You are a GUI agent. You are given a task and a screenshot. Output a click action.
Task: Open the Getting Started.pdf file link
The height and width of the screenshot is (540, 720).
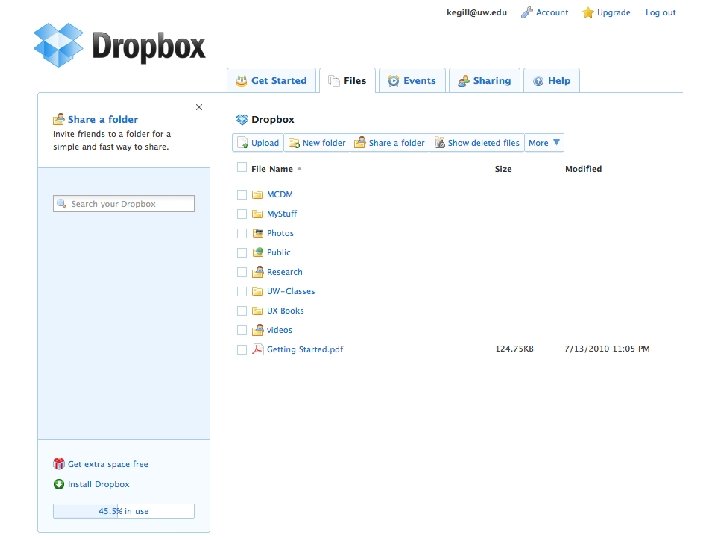click(x=305, y=349)
